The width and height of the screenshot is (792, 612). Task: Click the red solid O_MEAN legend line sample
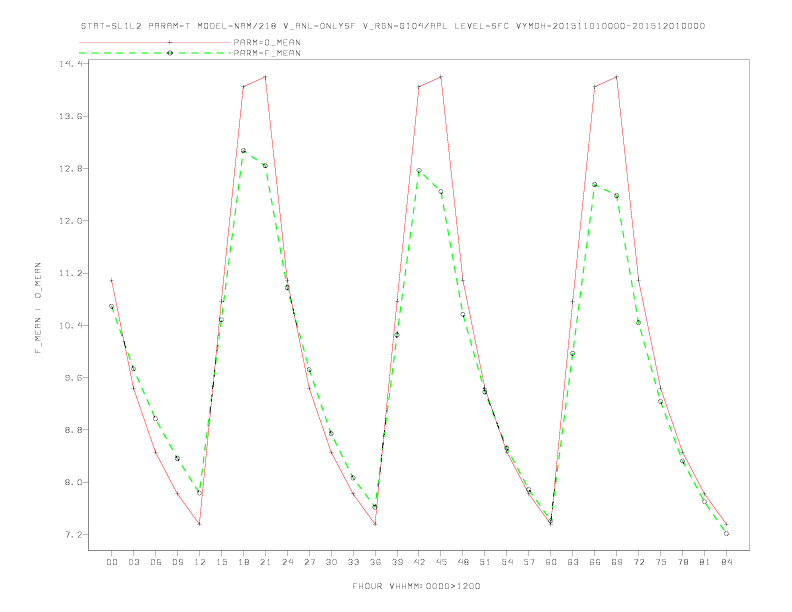tap(155, 42)
